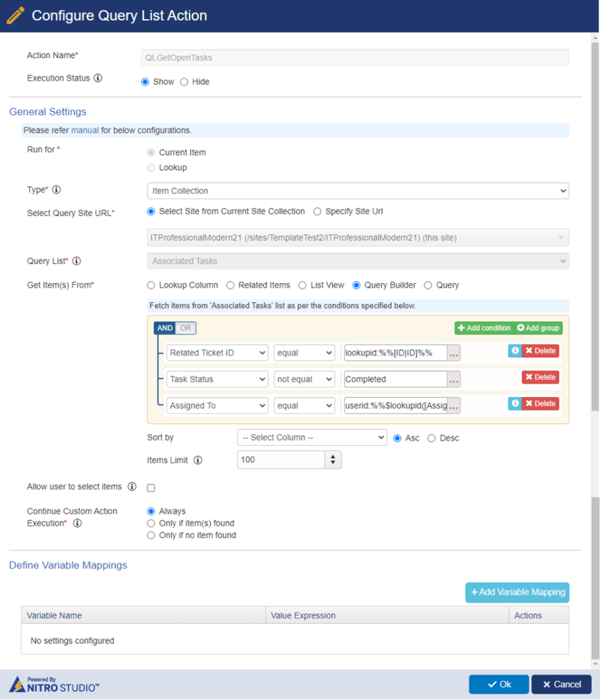
Task: Expand the Sort by Select Column dropdown
Action: coord(312,437)
